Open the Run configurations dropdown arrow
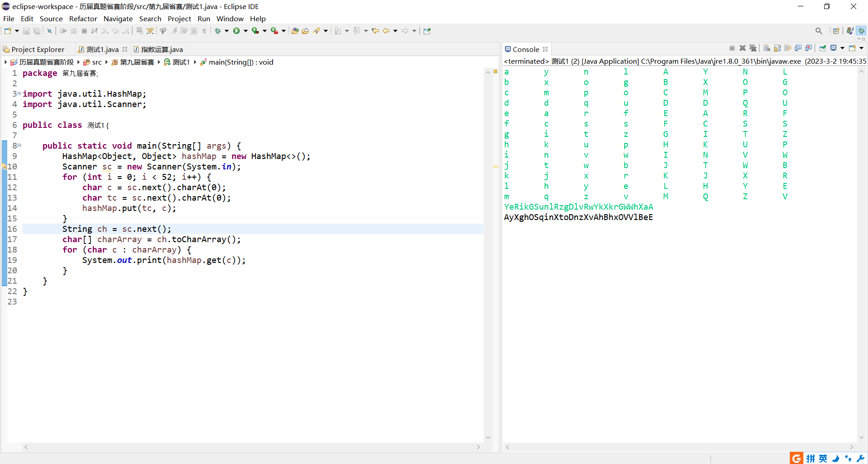This screenshot has width=868, height=464. pyautogui.click(x=245, y=31)
